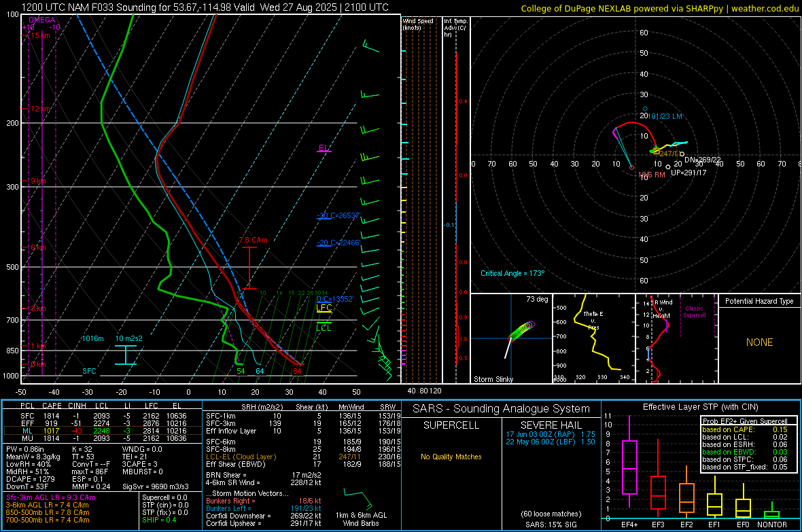Screen dimensions: 802x532
Task: Select the highlighted ML parcel row
Action: (x=103, y=431)
